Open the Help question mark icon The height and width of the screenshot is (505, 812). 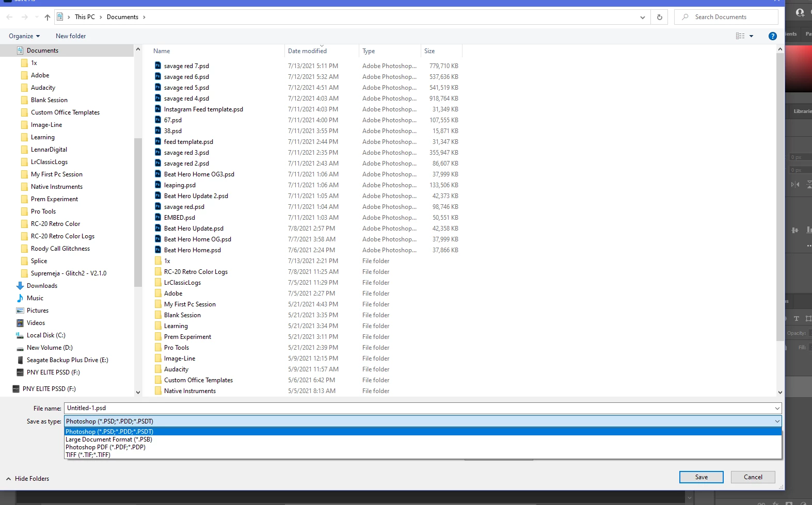(772, 36)
